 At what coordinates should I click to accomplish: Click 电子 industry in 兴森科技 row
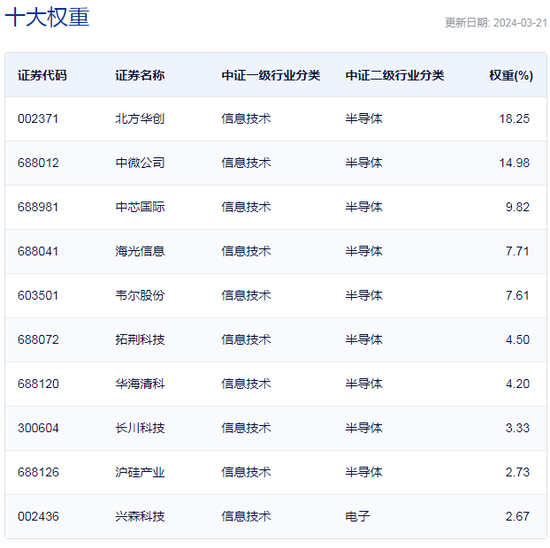tap(358, 516)
